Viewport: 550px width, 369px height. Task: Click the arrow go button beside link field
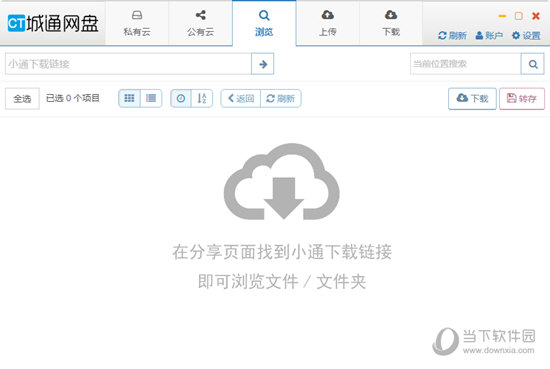[263, 64]
